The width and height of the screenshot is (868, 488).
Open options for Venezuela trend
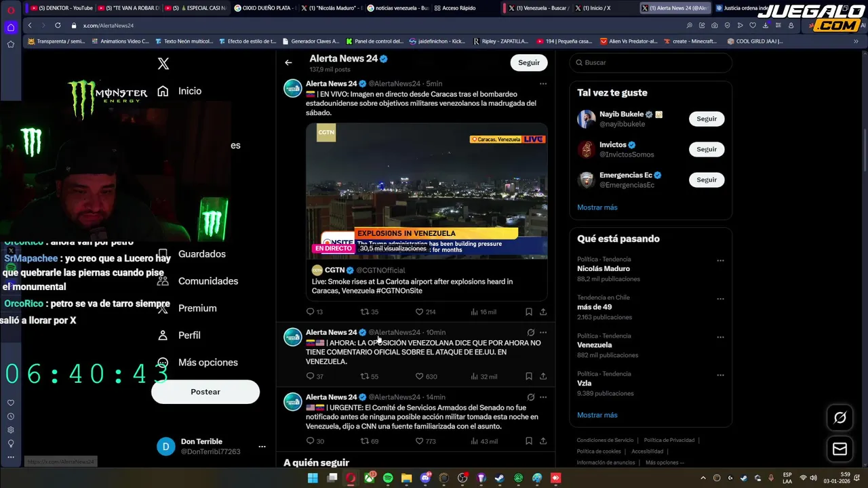(x=720, y=337)
